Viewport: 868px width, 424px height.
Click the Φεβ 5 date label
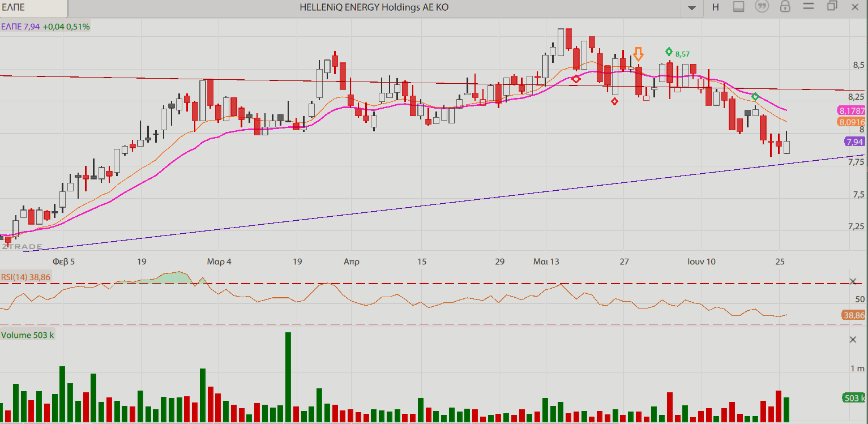[x=63, y=262]
